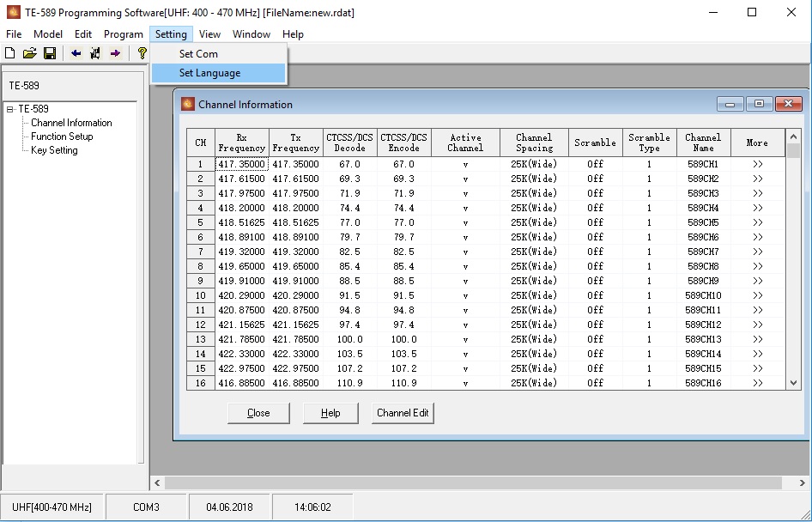
Task: Open Key Setting in the tree
Action: click(x=54, y=150)
